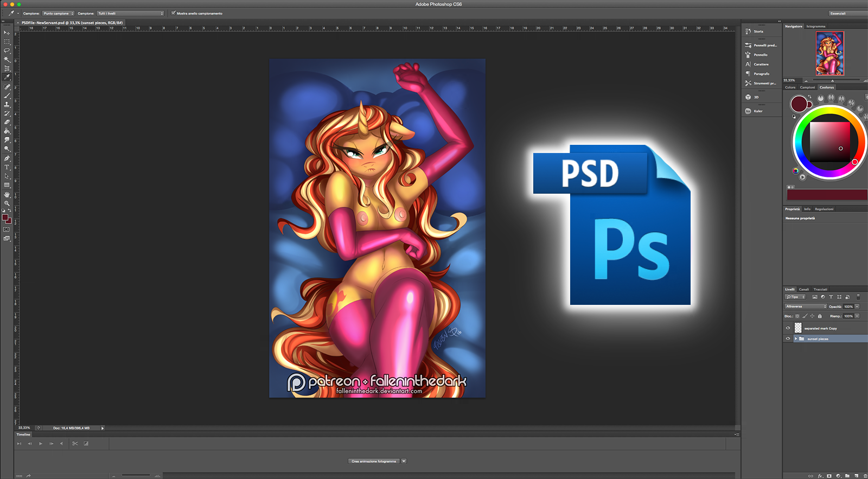Image resolution: width=868 pixels, height=479 pixels.
Task: Toggle lock position
Action: pyautogui.click(x=812, y=316)
